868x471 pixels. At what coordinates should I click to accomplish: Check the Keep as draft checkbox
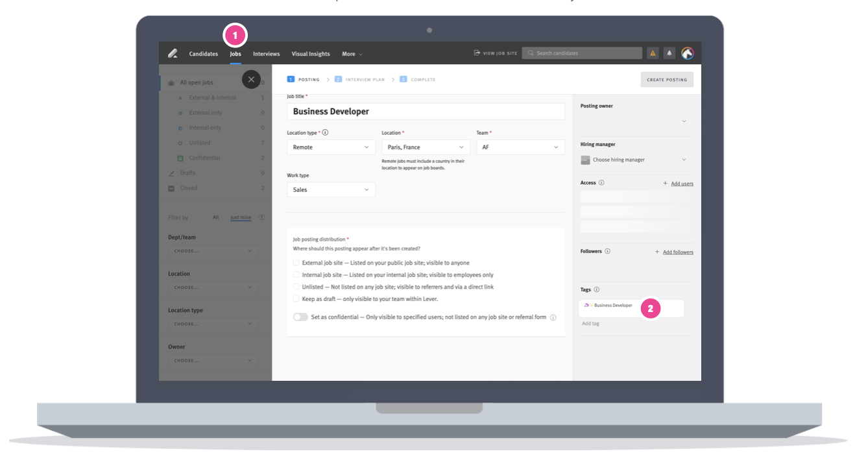tap(296, 298)
